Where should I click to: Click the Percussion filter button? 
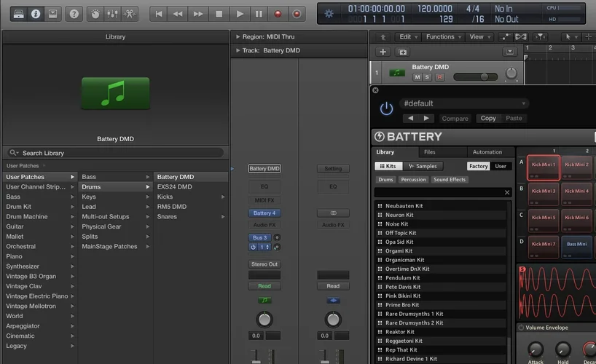click(x=413, y=180)
